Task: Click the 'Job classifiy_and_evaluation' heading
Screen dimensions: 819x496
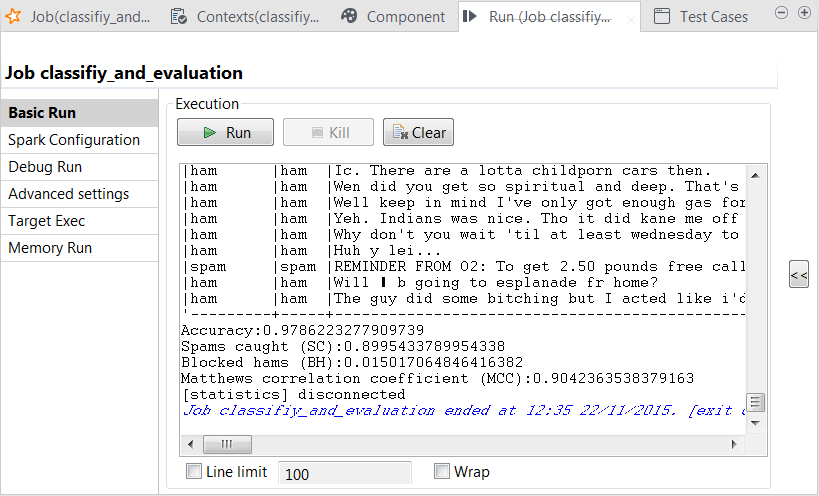Action: pyautogui.click(x=124, y=73)
